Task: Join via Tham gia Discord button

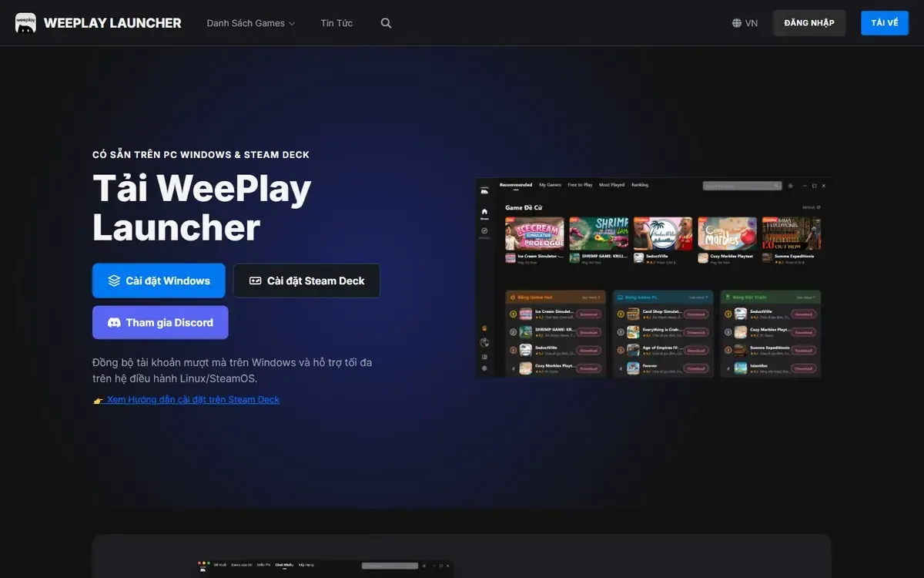Action: pos(160,322)
